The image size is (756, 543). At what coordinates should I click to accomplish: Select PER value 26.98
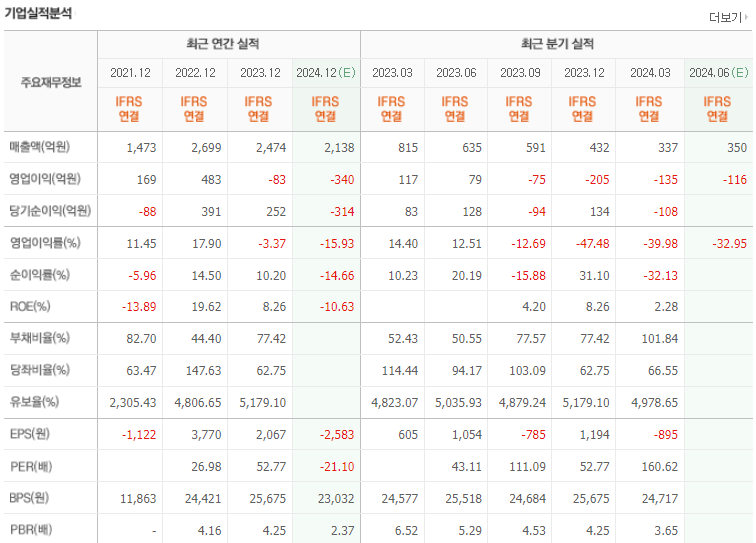tap(206, 467)
